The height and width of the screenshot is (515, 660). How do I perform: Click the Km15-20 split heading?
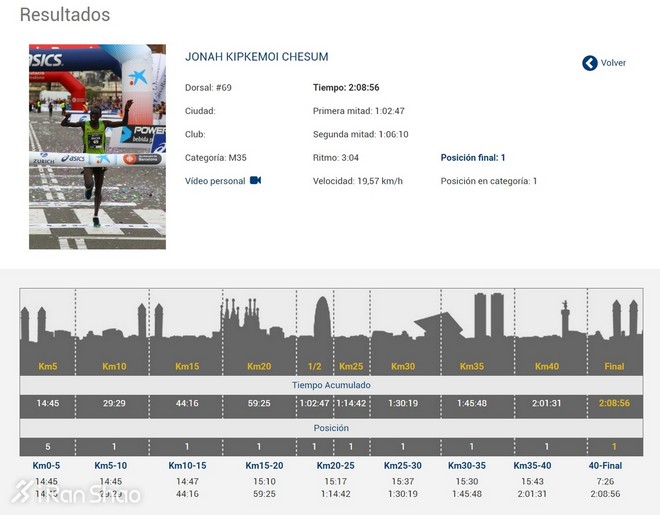click(x=265, y=465)
